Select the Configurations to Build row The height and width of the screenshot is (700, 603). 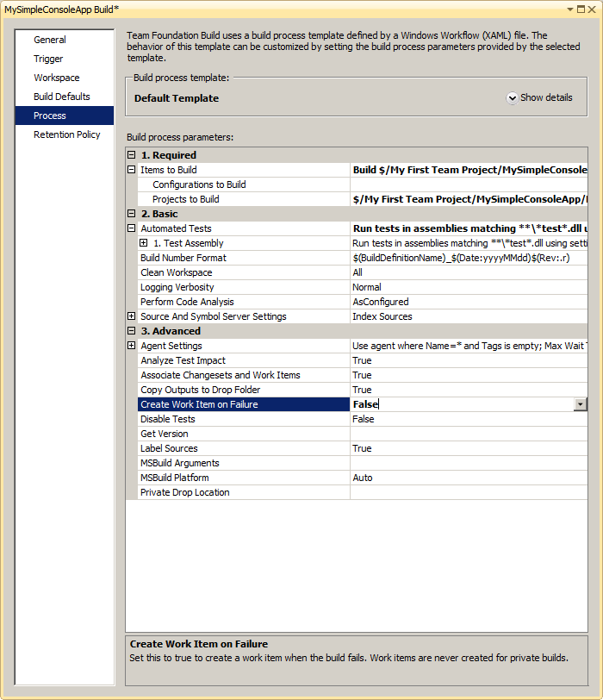244,184
